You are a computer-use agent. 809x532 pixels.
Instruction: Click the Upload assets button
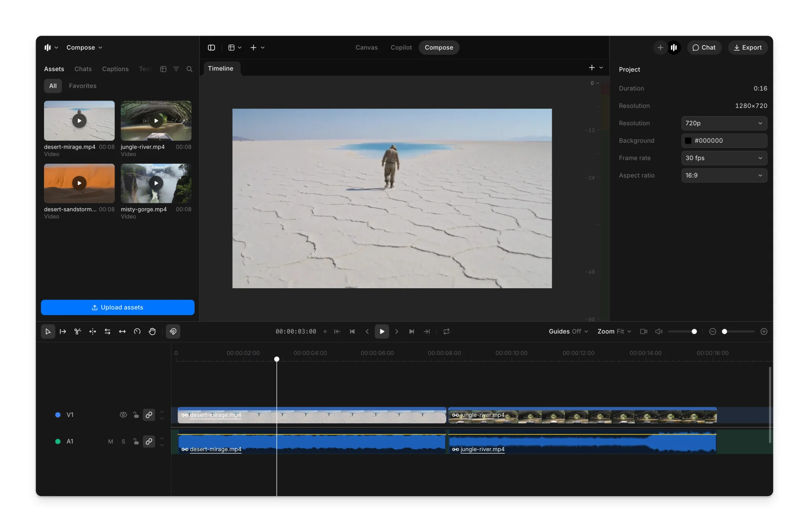click(118, 307)
